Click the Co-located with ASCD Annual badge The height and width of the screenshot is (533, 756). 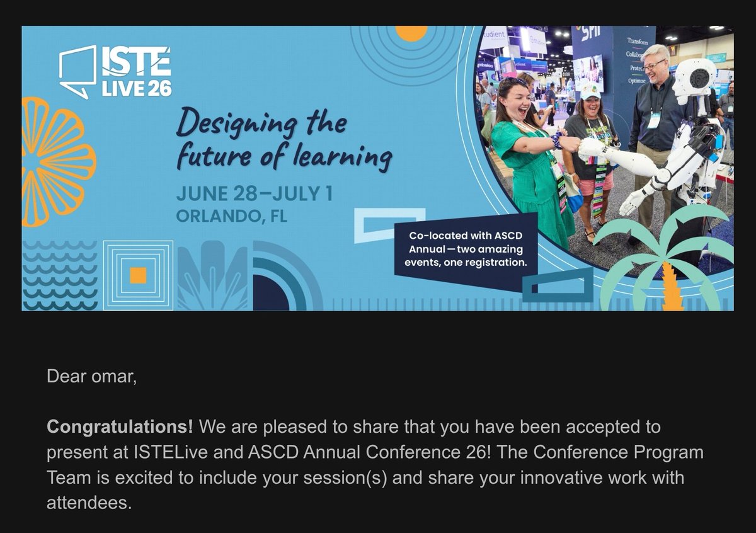466,249
